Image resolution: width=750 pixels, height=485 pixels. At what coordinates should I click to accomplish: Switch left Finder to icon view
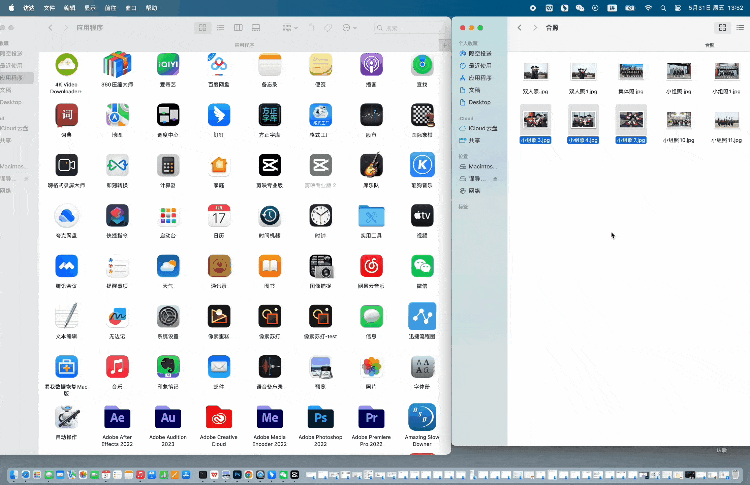pos(204,27)
